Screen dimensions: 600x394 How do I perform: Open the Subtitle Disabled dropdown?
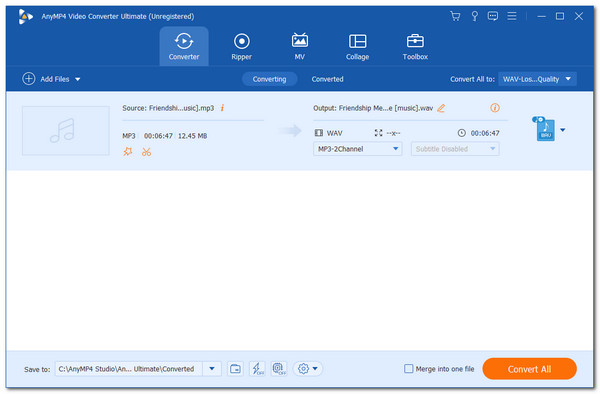pos(455,149)
